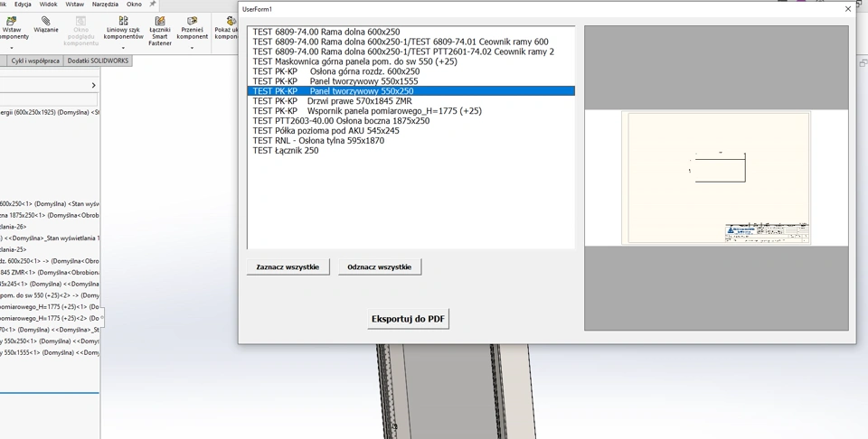The image size is (868, 439).
Task: Switch to Dodatki SOLIDWORKS tab
Action: coord(98,61)
